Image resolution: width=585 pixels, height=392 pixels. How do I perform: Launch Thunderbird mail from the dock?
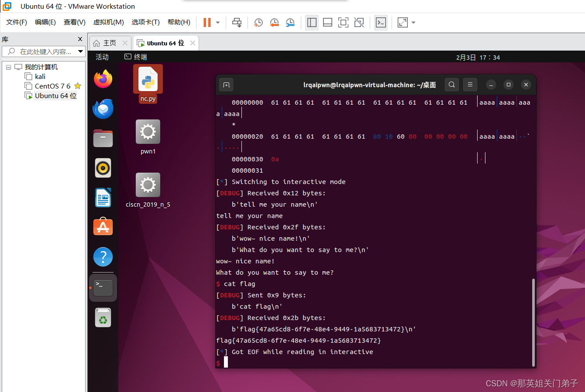(x=103, y=109)
